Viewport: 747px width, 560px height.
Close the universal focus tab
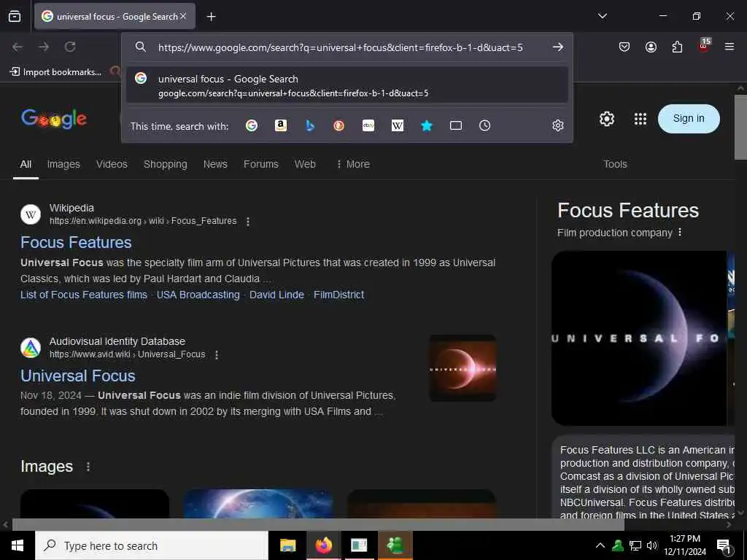coord(183,16)
